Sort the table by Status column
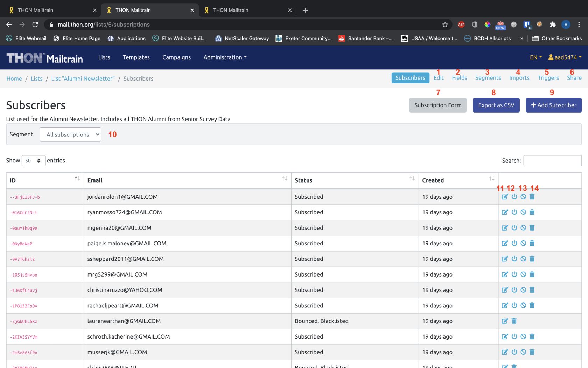 click(355, 180)
